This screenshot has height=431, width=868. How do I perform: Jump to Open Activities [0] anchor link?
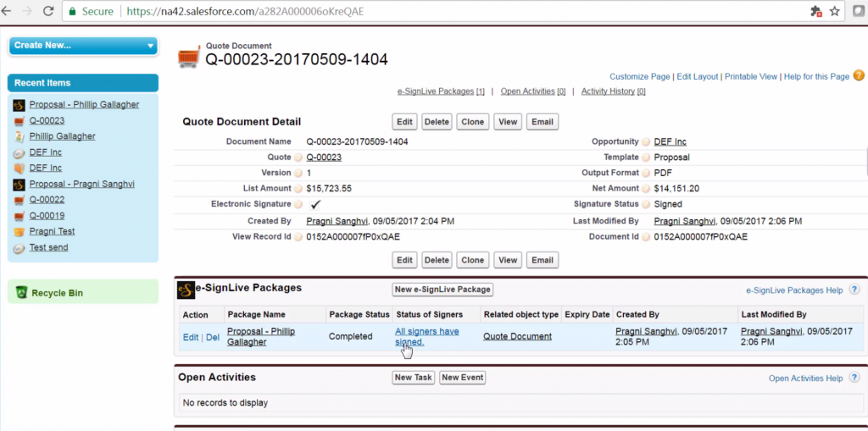(533, 91)
